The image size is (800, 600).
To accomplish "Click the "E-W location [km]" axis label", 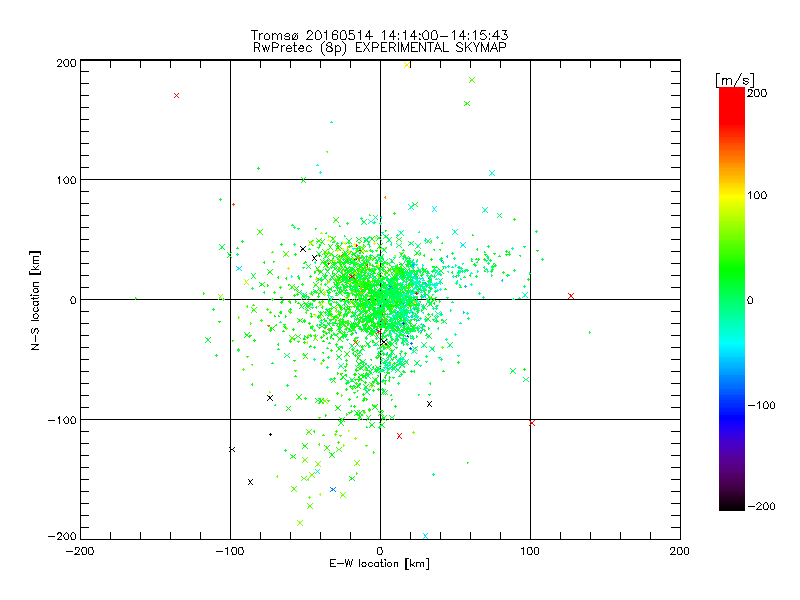I will click(379, 563).
